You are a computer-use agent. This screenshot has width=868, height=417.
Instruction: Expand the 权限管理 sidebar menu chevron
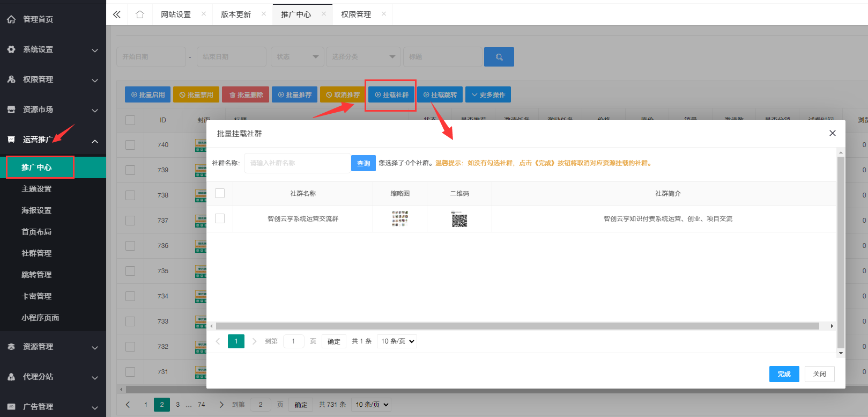pyautogui.click(x=95, y=80)
